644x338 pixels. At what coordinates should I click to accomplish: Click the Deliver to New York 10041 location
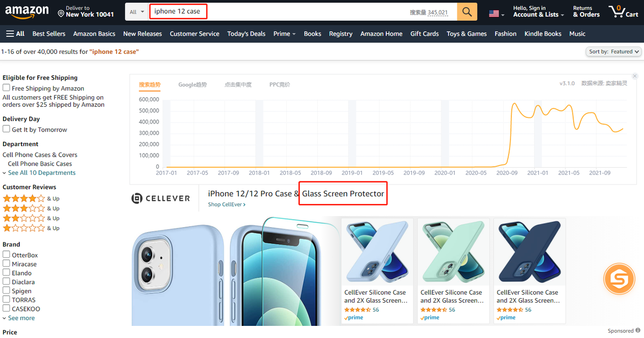click(x=86, y=12)
